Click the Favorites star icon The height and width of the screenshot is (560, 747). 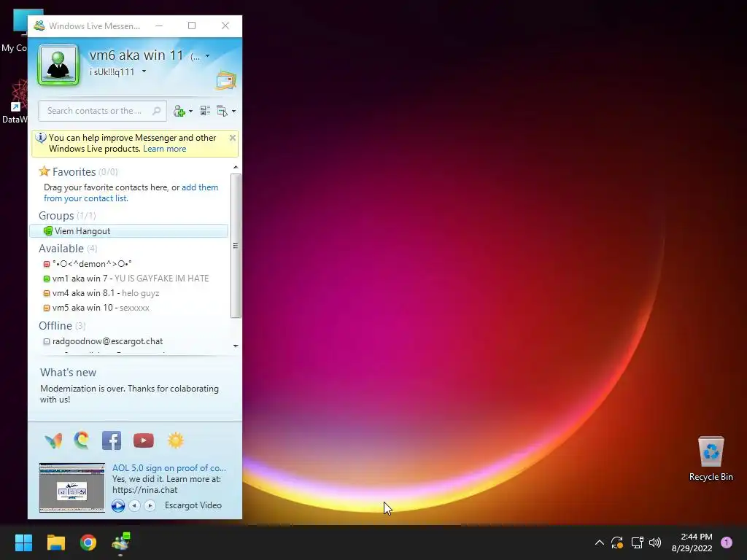click(44, 171)
